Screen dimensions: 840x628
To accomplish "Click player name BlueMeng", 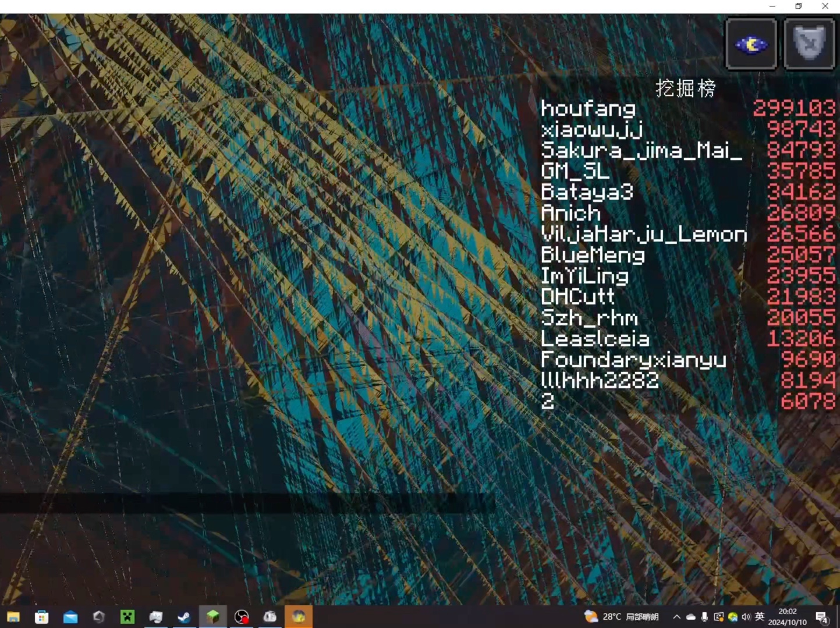I will (593, 256).
